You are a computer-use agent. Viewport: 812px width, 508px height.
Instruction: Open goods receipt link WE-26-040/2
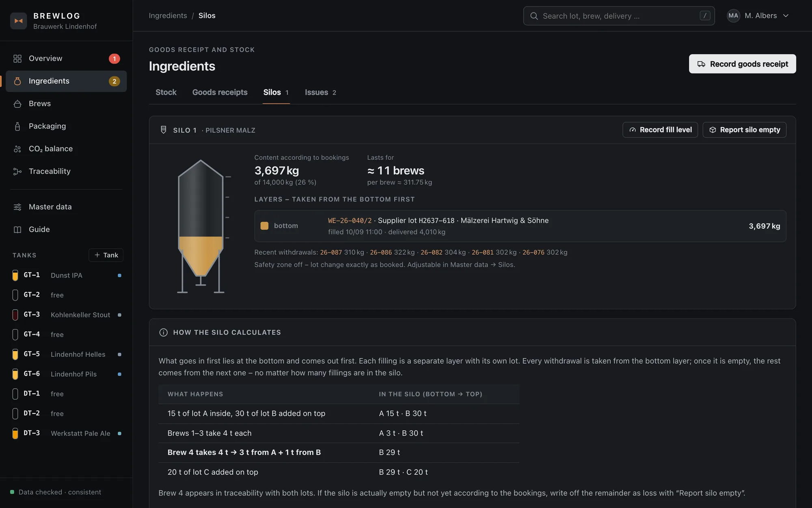(350, 220)
